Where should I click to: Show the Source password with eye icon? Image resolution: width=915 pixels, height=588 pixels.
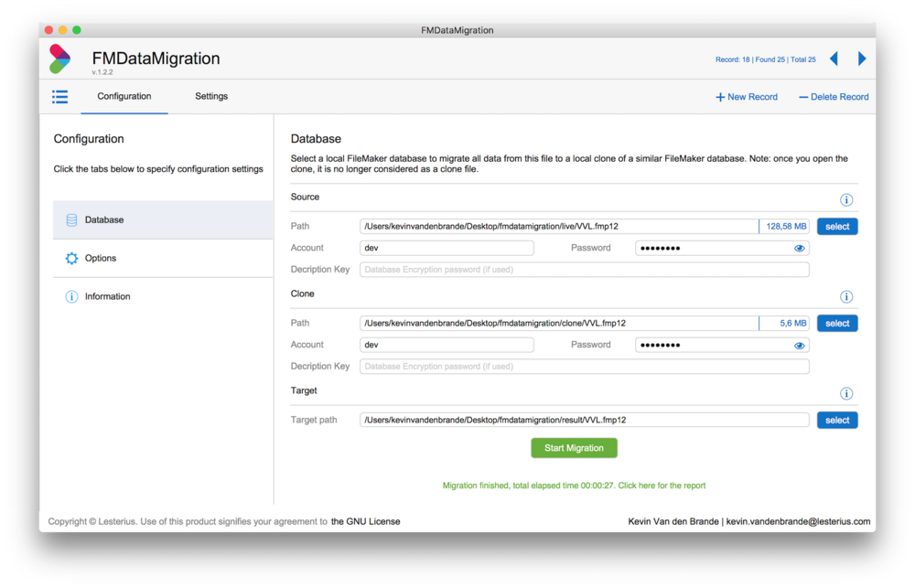(x=800, y=249)
